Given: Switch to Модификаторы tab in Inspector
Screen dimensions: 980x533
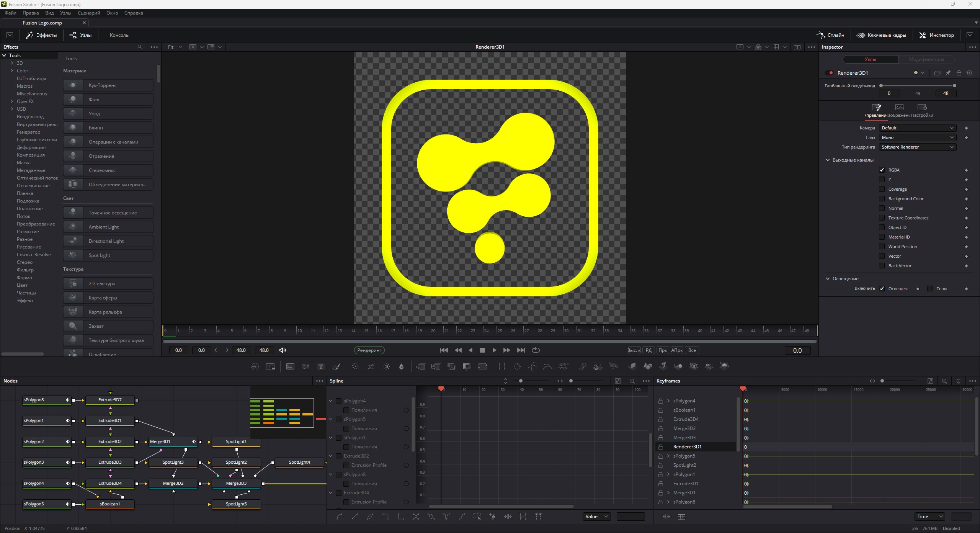Looking at the screenshot, I should [926, 59].
